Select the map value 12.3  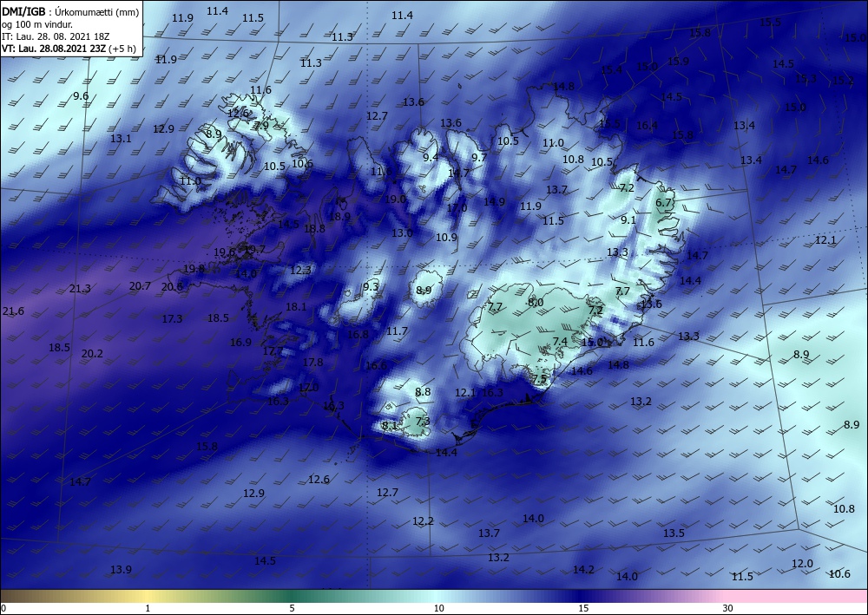(x=300, y=270)
